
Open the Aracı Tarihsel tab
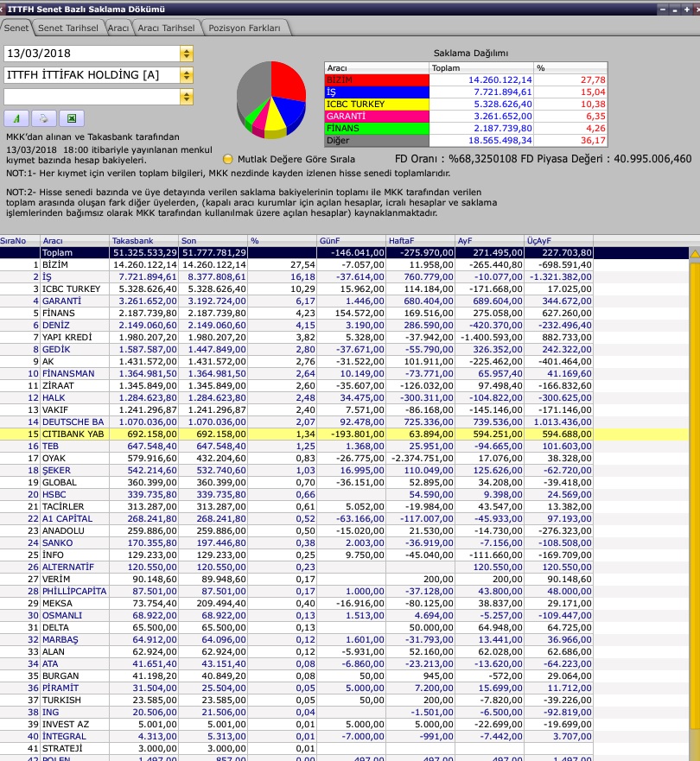[166, 28]
